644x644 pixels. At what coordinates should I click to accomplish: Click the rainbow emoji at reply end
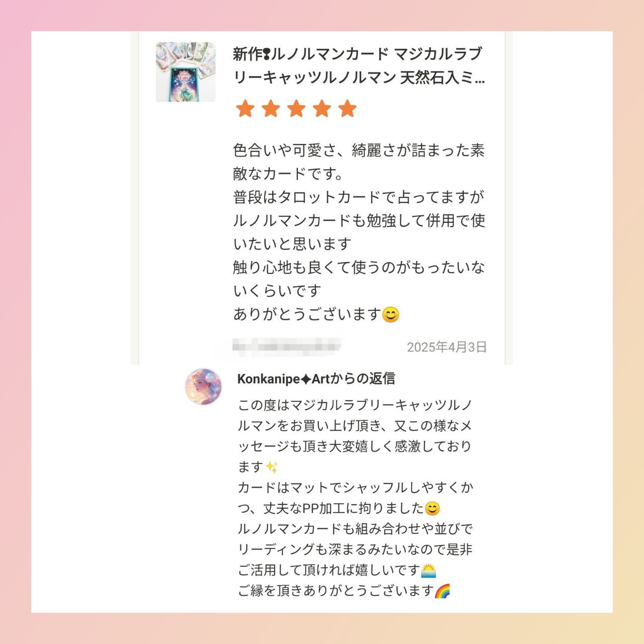442,591
